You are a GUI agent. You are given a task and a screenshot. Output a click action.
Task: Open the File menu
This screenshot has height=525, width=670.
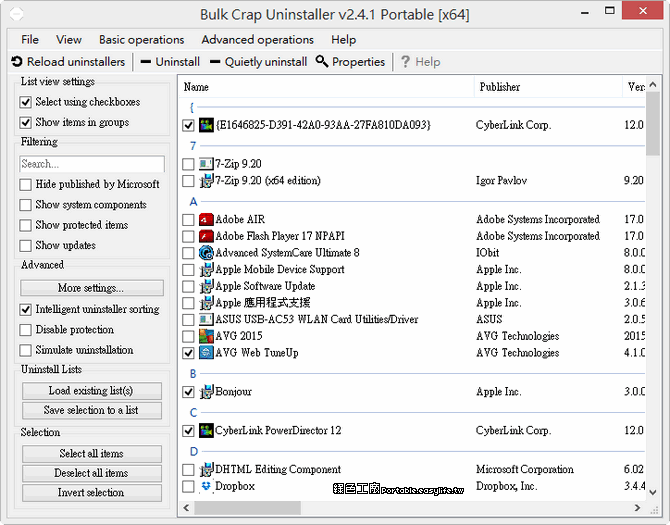30,40
